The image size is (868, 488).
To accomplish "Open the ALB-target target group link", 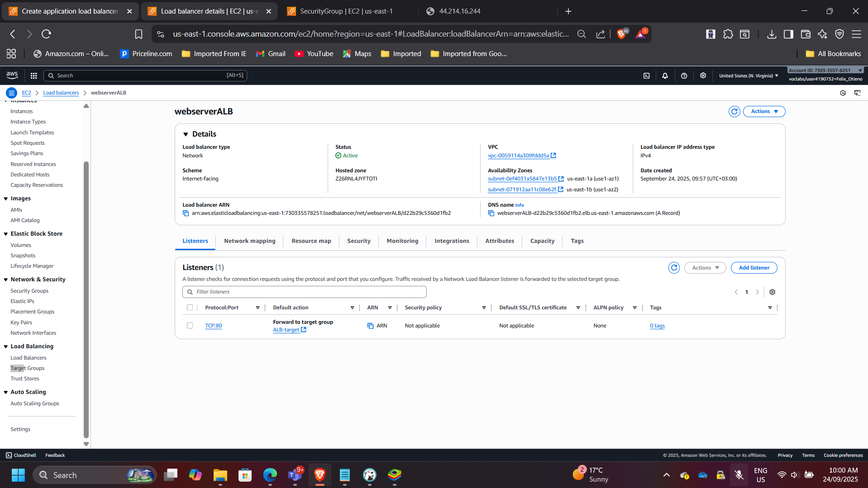I will [x=286, y=330].
